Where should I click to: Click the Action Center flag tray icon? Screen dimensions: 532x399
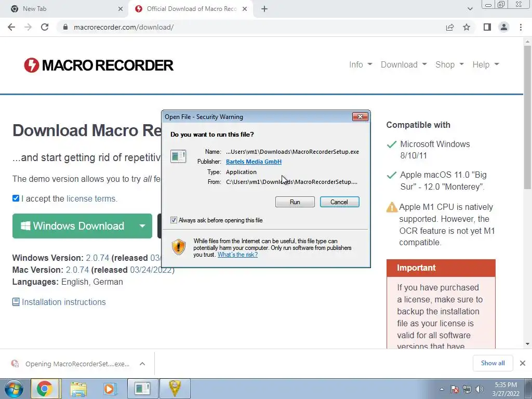(455, 389)
